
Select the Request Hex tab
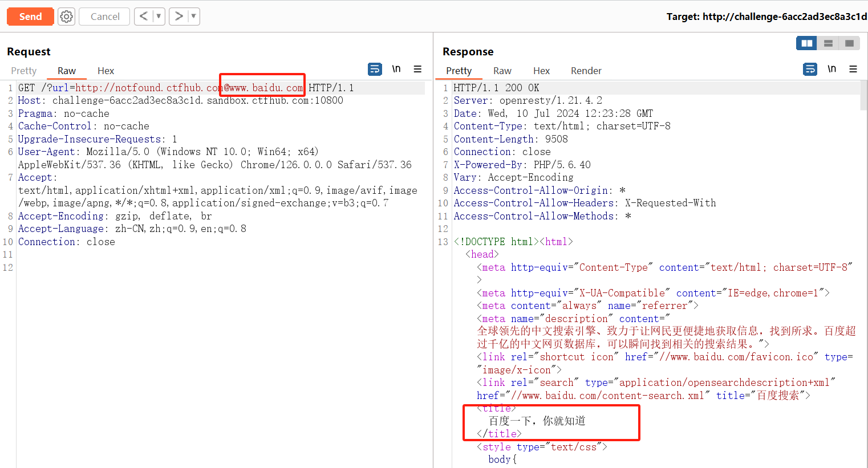point(106,71)
